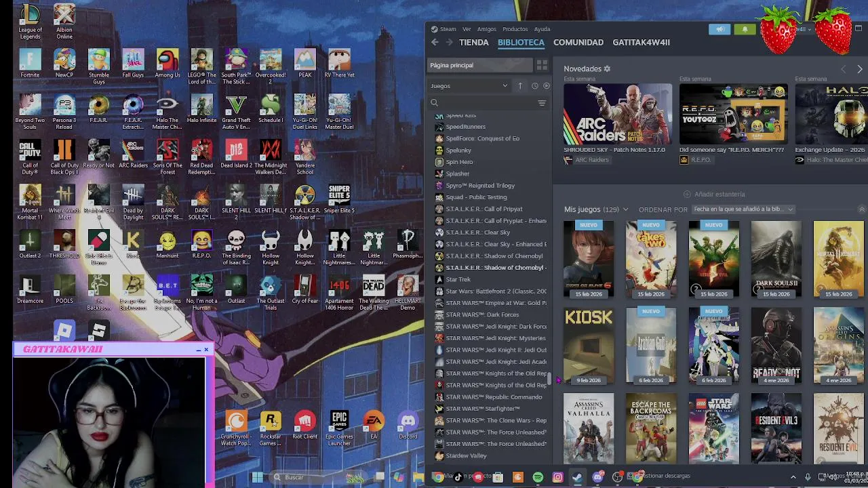Open Instagram from the taskbar

click(557, 477)
